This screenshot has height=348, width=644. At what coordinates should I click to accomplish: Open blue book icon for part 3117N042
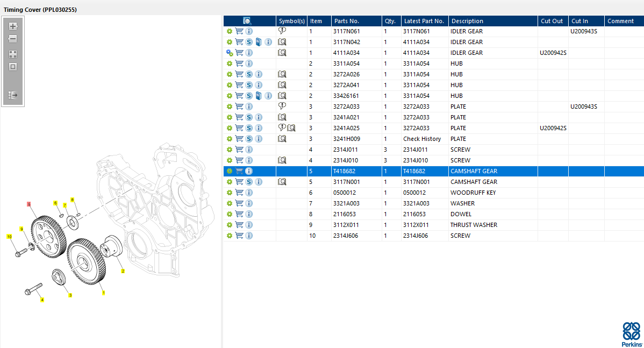coord(259,42)
